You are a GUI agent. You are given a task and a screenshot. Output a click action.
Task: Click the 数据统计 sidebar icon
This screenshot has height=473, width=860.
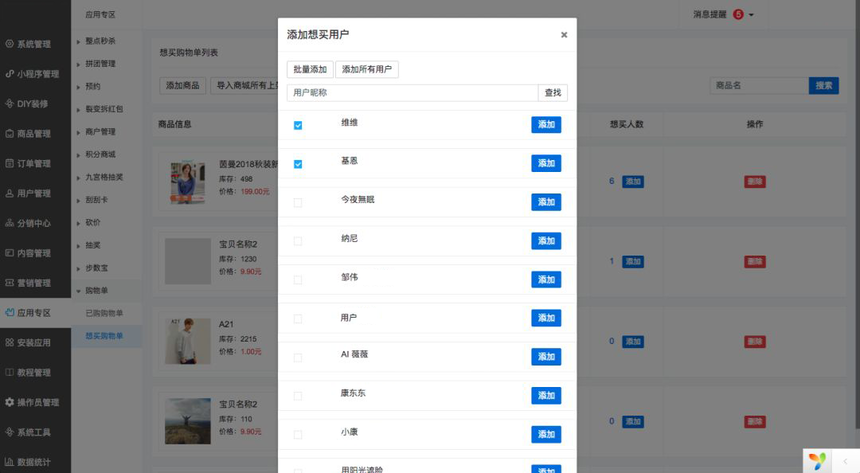click(x=9, y=462)
